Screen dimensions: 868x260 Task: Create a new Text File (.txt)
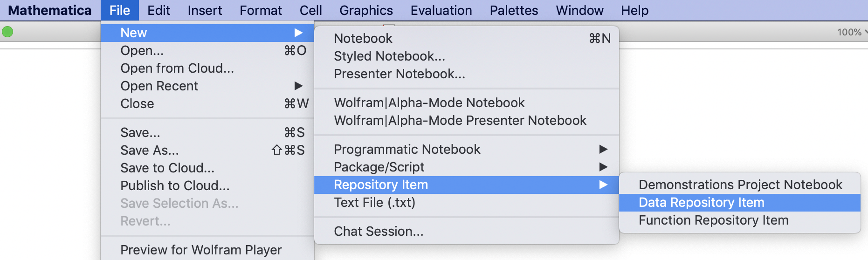[374, 202]
